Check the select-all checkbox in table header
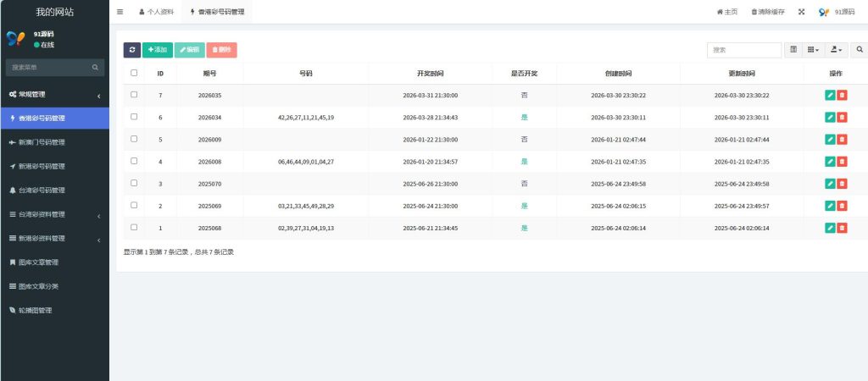This screenshot has height=381, width=868. (134, 73)
